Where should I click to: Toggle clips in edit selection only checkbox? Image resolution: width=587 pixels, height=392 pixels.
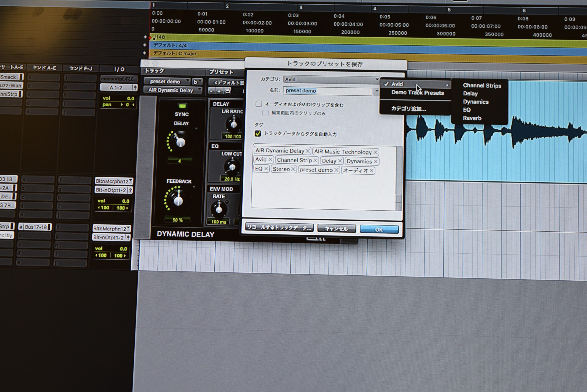265,113
